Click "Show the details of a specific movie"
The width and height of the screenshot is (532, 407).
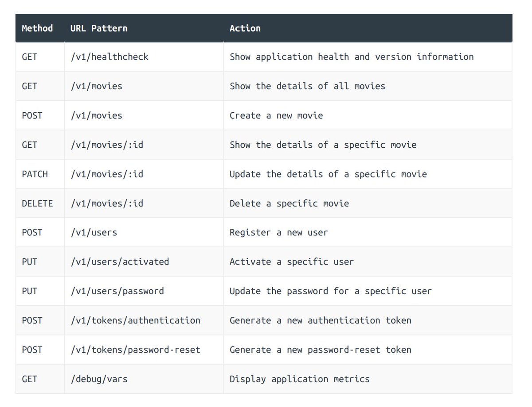(323, 145)
